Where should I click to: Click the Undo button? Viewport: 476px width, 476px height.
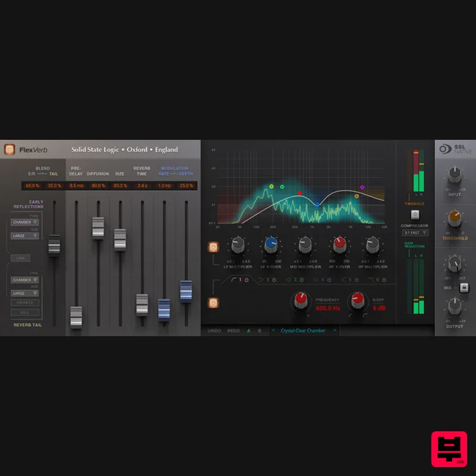point(213,330)
